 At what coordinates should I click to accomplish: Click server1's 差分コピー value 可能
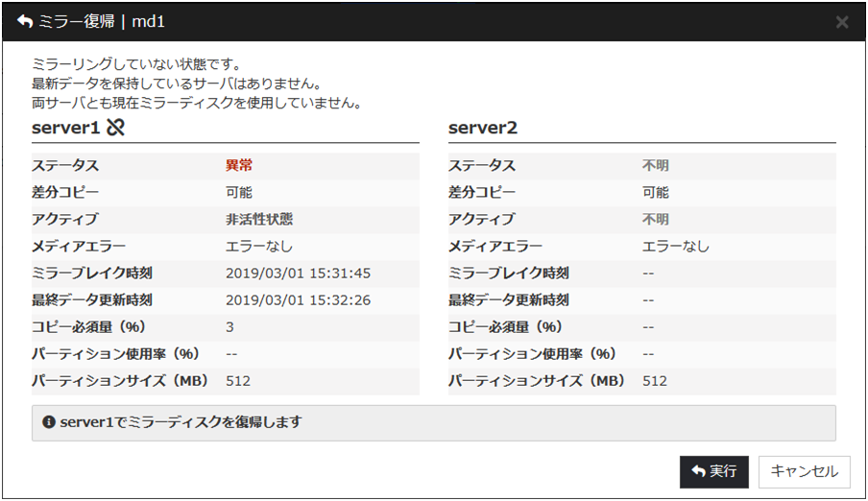point(239,193)
